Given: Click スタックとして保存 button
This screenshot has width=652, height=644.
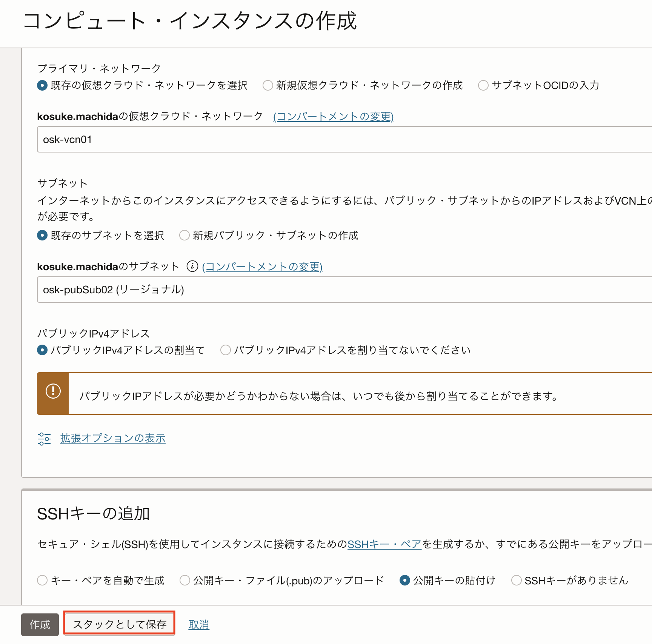Looking at the screenshot, I should (119, 624).
